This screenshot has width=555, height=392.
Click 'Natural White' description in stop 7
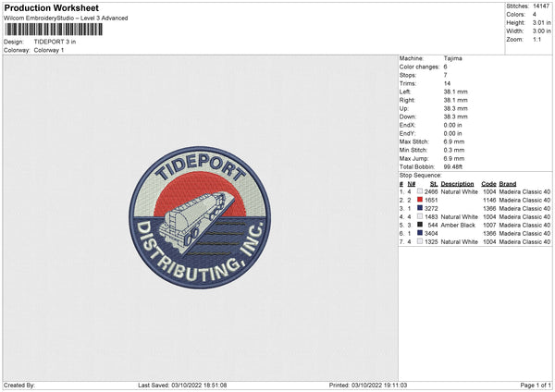(x=460, y=242)
